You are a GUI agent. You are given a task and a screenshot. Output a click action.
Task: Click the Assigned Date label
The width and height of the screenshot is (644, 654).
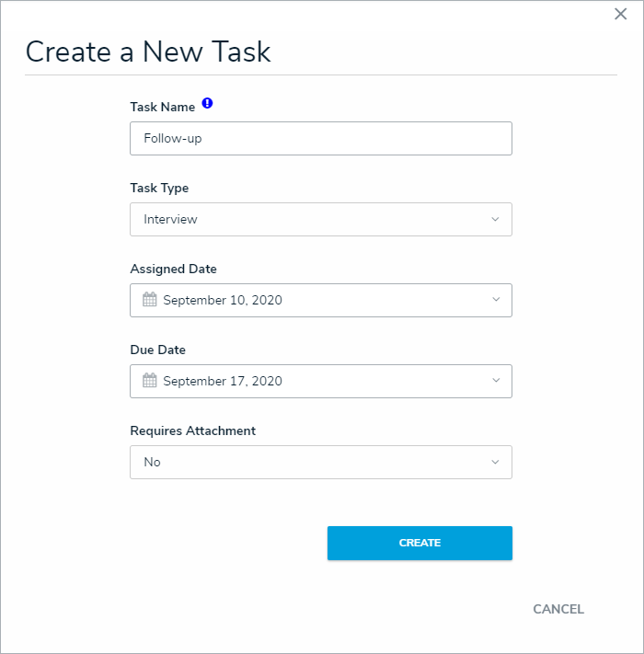click(174, 270)
